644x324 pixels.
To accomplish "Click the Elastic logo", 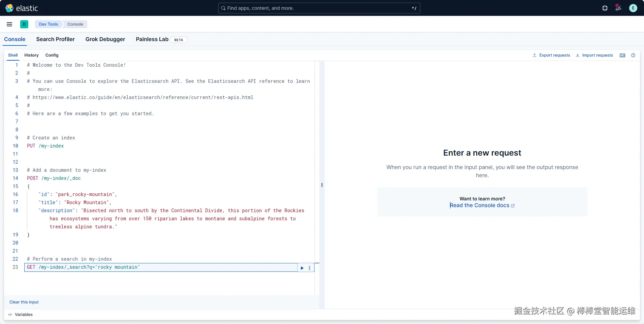I will 22,8.
